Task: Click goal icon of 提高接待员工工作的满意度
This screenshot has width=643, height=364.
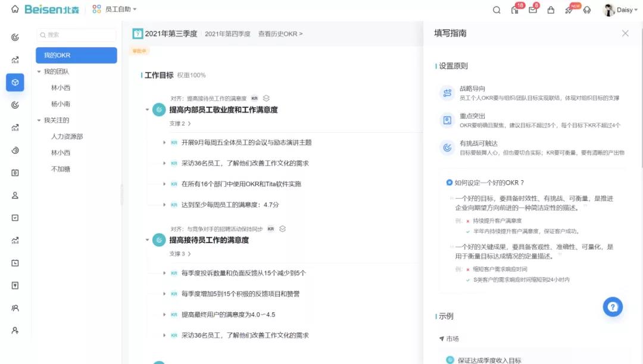Action: coord(159,240)
